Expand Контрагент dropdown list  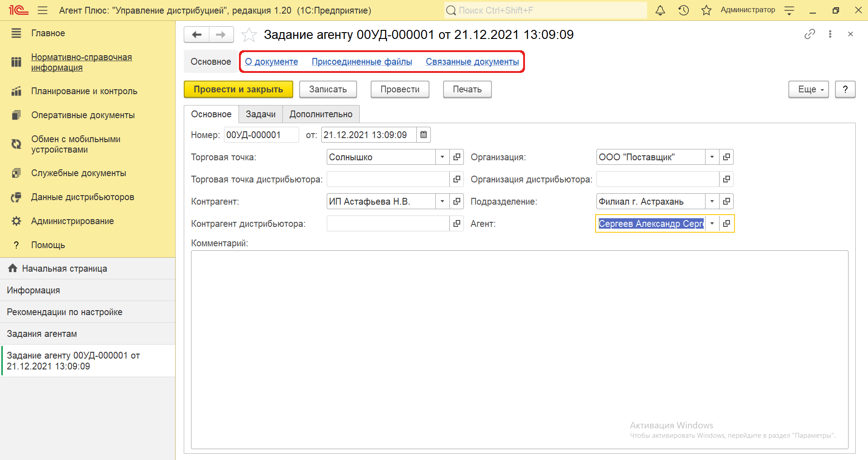point(442,201)
